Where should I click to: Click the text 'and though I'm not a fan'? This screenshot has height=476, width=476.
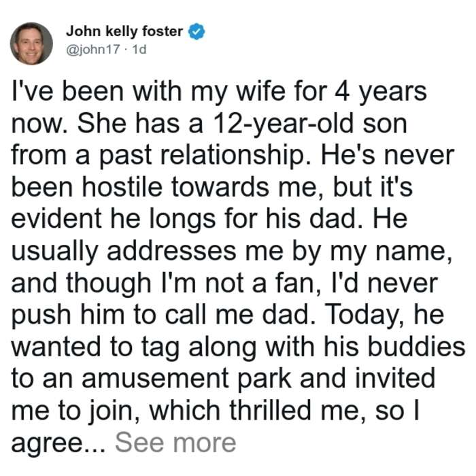coord(164,283)
